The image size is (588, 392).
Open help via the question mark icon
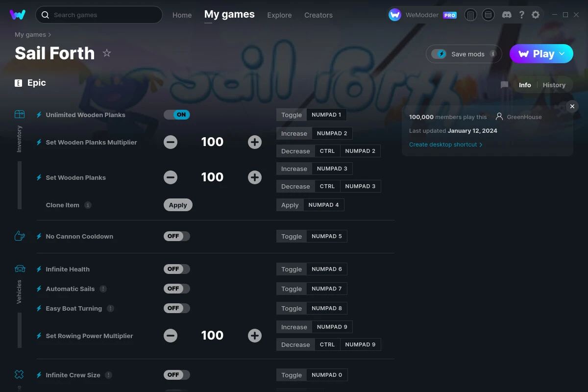point(522,15)
